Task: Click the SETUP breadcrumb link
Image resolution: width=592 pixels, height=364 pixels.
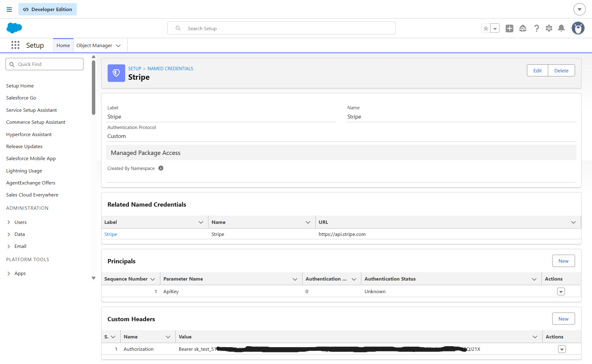Action: [x=135, y=68]
